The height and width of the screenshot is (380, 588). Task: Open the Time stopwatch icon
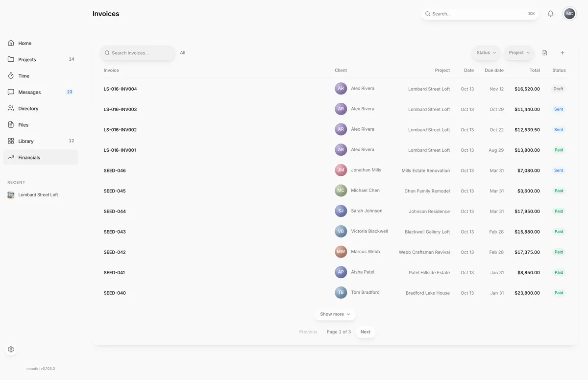point(11,76)
